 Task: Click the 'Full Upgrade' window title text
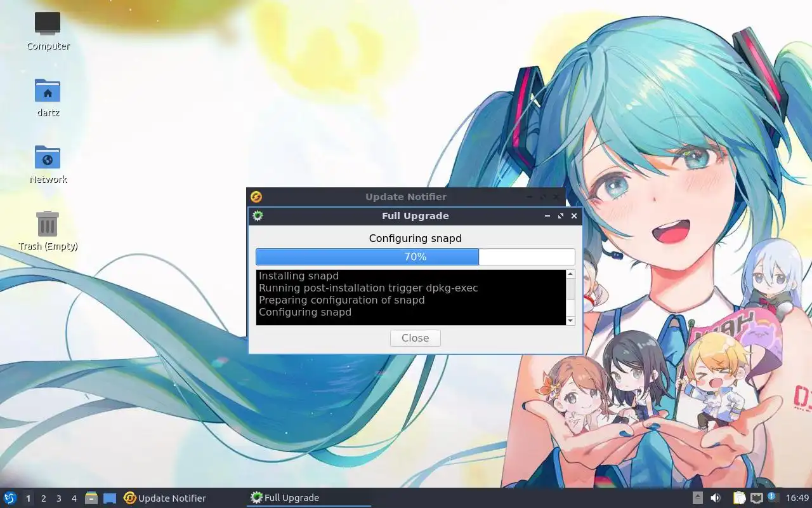click(416, 216)
